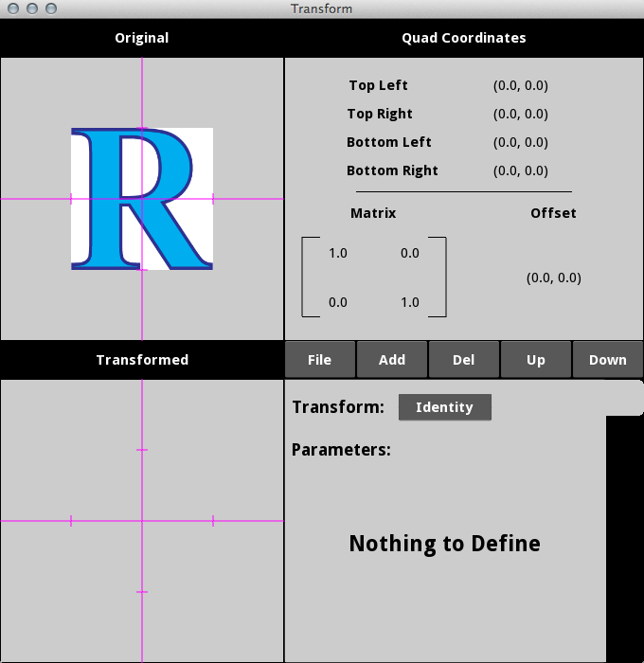This screenshot has width=644, height=663.
Task: Click the Nothing to Define message
Action: click(444, 544)
